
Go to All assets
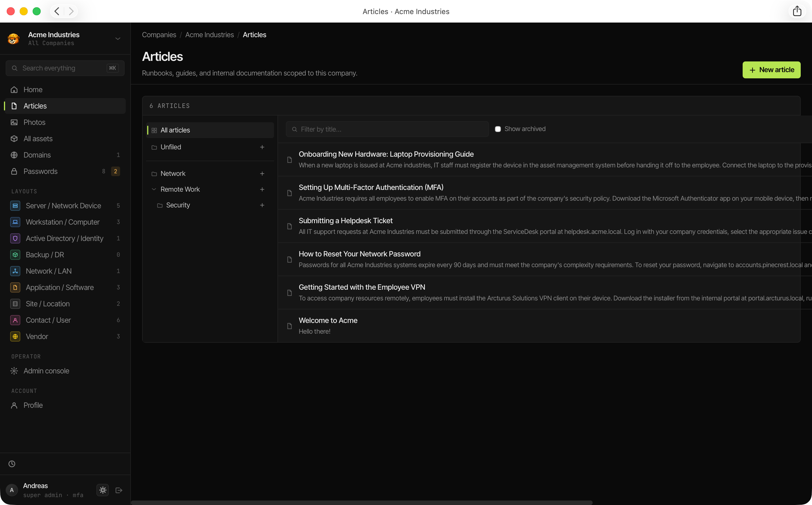tap(65, 139)
